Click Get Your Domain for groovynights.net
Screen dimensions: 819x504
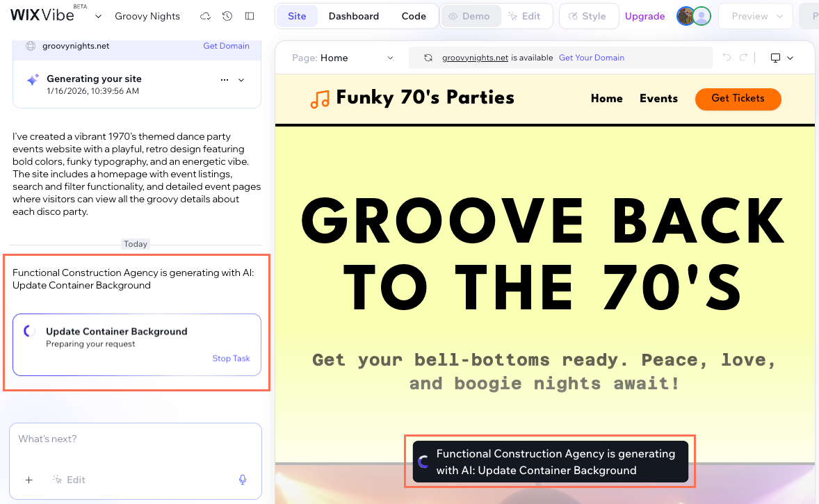click(592, 58)
